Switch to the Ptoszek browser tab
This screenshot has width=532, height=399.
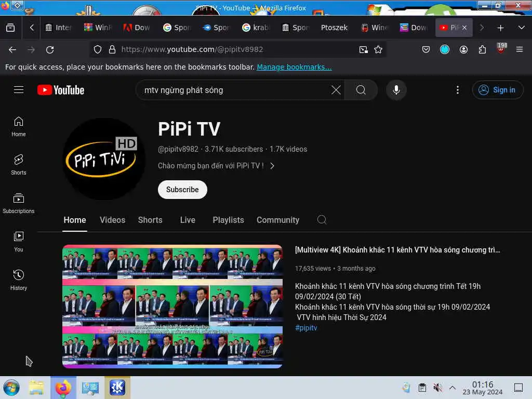click(334, 28)
